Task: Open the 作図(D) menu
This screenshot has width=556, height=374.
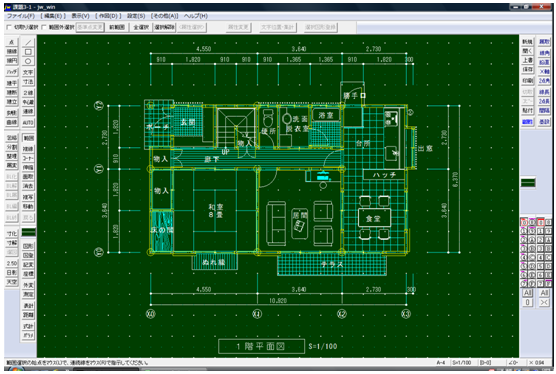Action: pos(108,16)
